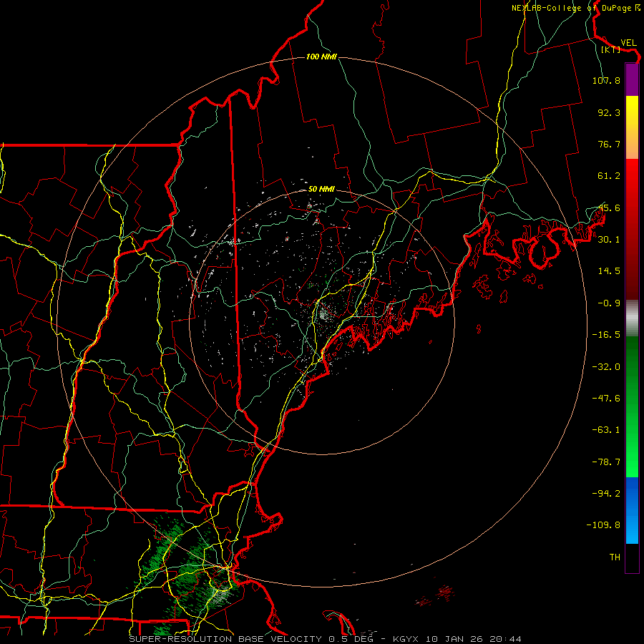Screen dimensions: 644x644
Task: Click the KGYX station identifier in caption
Action: click(406, 639)
